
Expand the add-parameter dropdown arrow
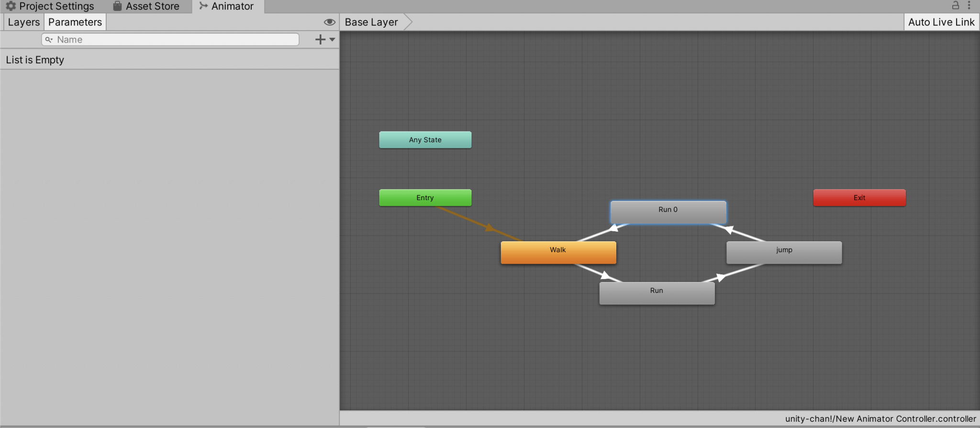pyautogui.click(x=332, y=40)
